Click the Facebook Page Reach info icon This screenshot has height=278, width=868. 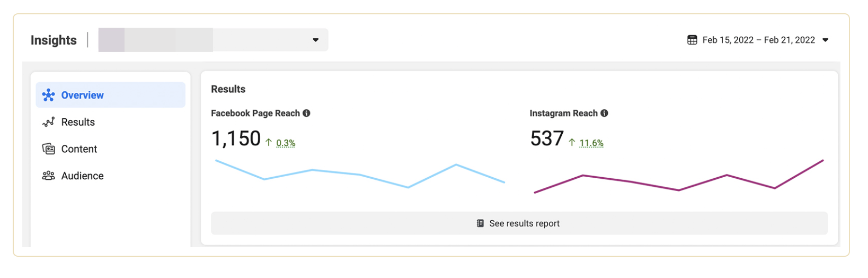point(306,113)
